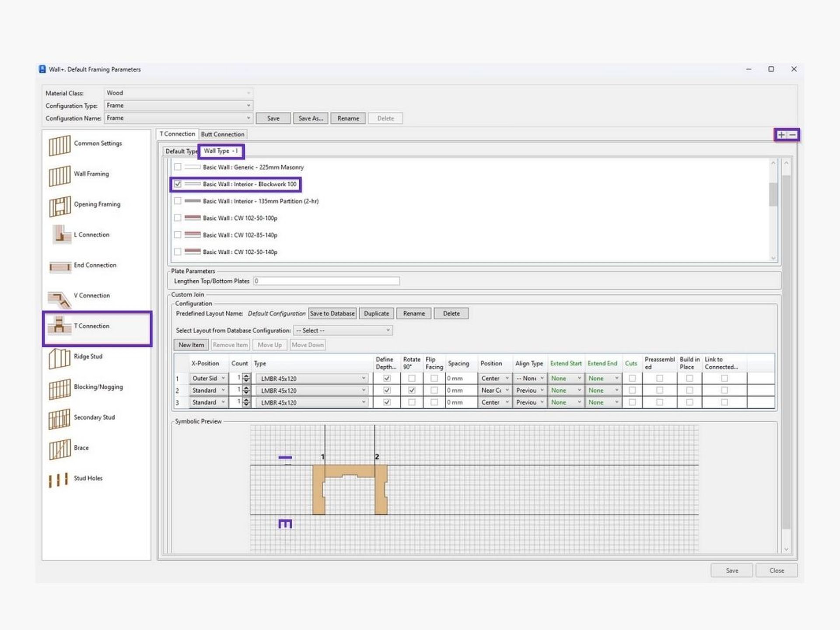Open row 3 Align Type Previous dropdown
This screenshot has width=840, height=630.
(529, 402)
